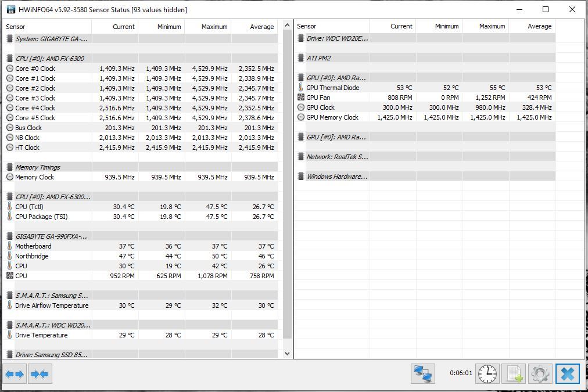Click GPU Thermal Diode current 53 °C
This screenshot has height=392, width=588.
tap(404, 88)
